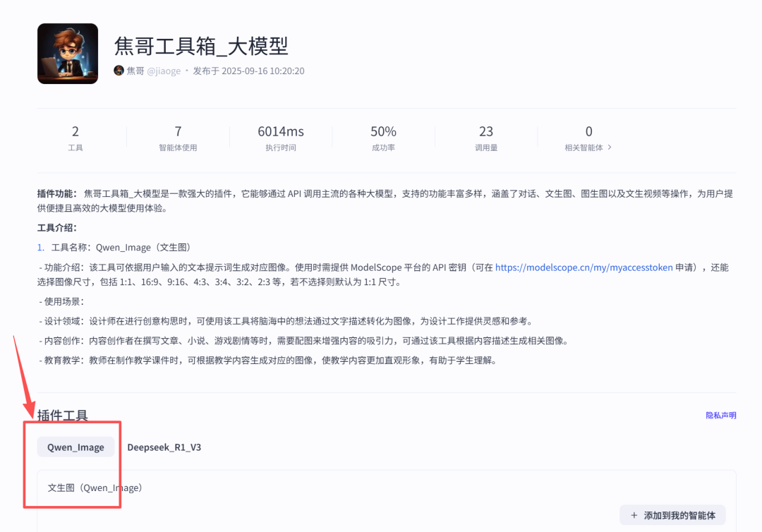Viewport: 762px width, 532px height.
Task: Click the small author avatar beside 焦哥
Action: pyautogui.click(x=118, y=70)
